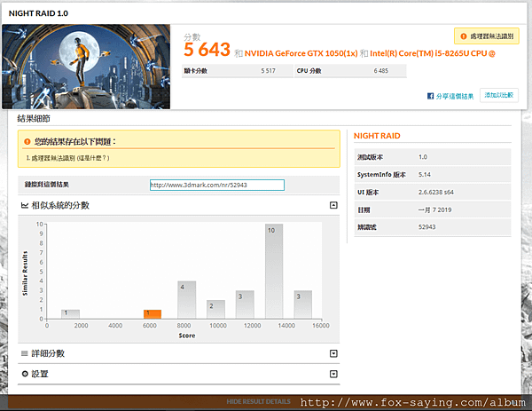Click the histogram bar labeled 2

215,309
